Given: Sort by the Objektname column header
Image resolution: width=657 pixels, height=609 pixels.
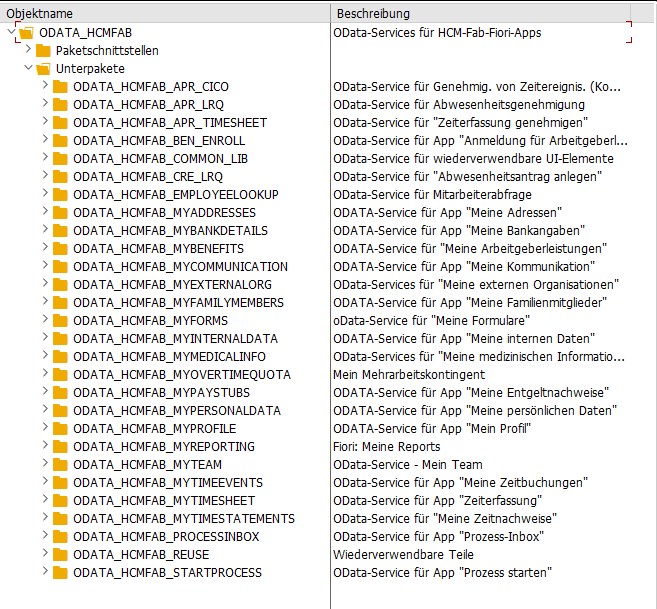Looking at the screenshot, I should pyautogui.click(x=165, y=13).
